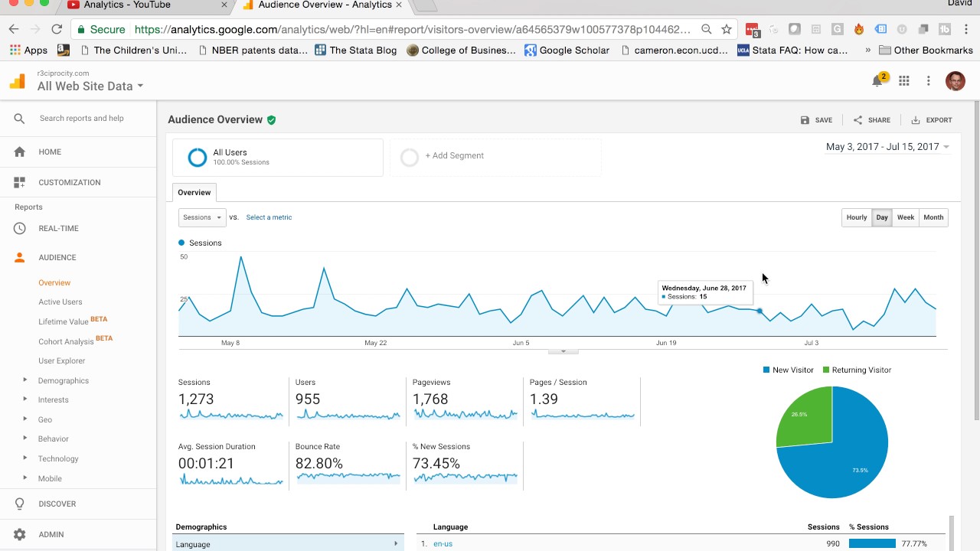Screen dimensions: 980x551
Task: Open the Google apps grid icon
Action: (904, 81)
